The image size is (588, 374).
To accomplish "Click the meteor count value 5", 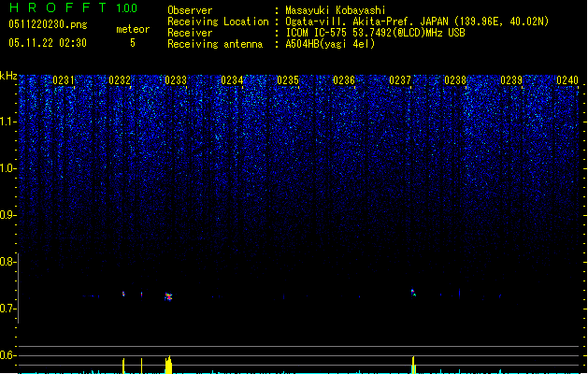I will tap(133, 43).
